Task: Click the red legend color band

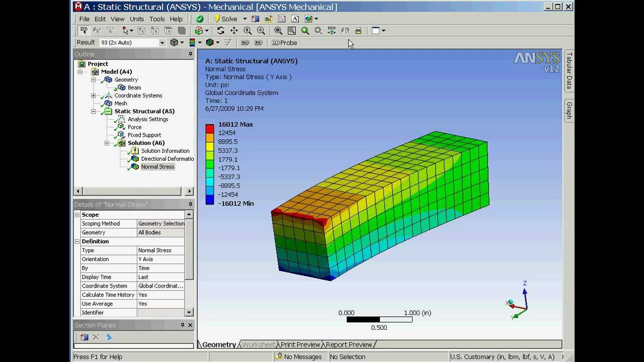Action: click(210, 129)
